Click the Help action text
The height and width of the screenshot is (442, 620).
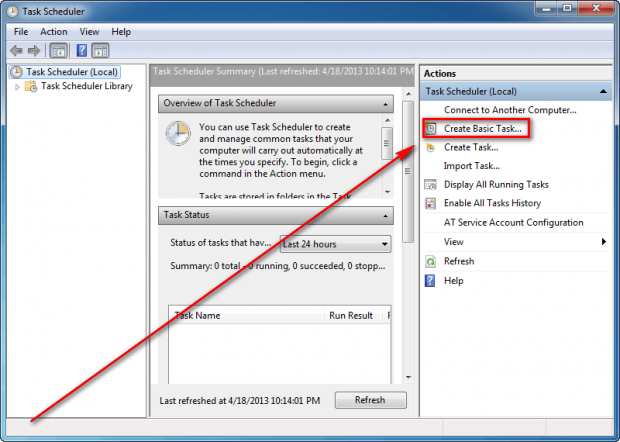[x=454, y=281]
